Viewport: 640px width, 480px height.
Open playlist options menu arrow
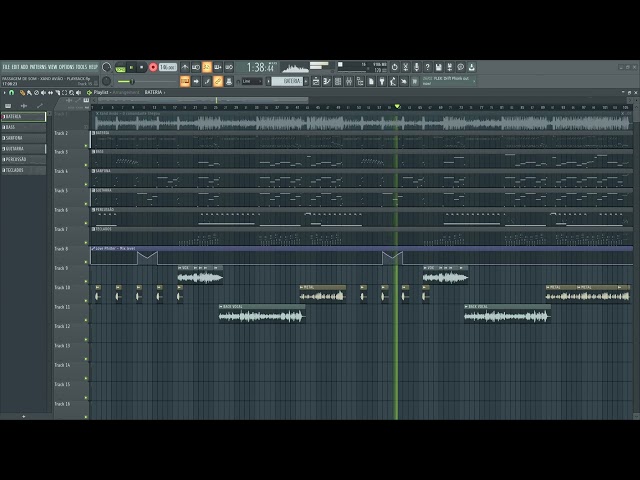4,93
